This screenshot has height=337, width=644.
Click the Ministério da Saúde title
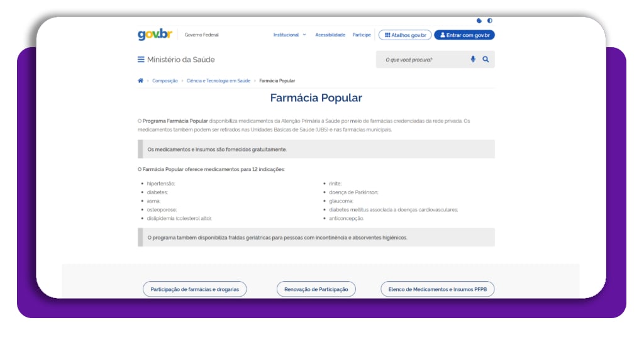click(180, 60)
